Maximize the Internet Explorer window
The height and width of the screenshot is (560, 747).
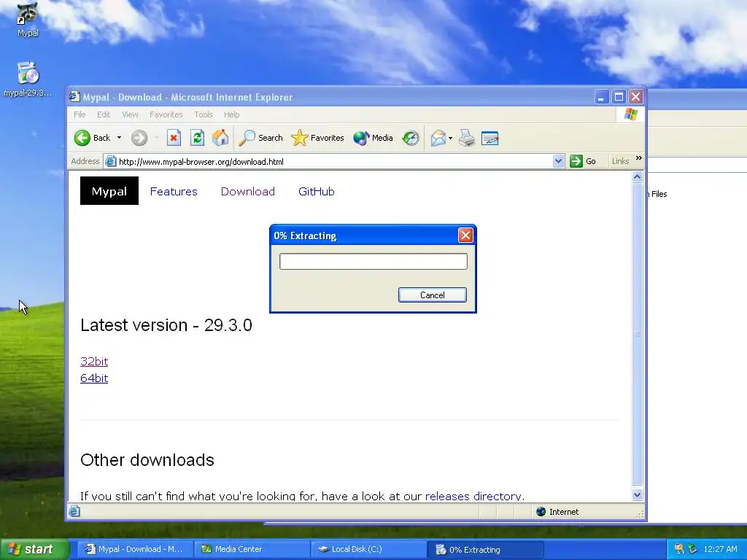(619, 97)
